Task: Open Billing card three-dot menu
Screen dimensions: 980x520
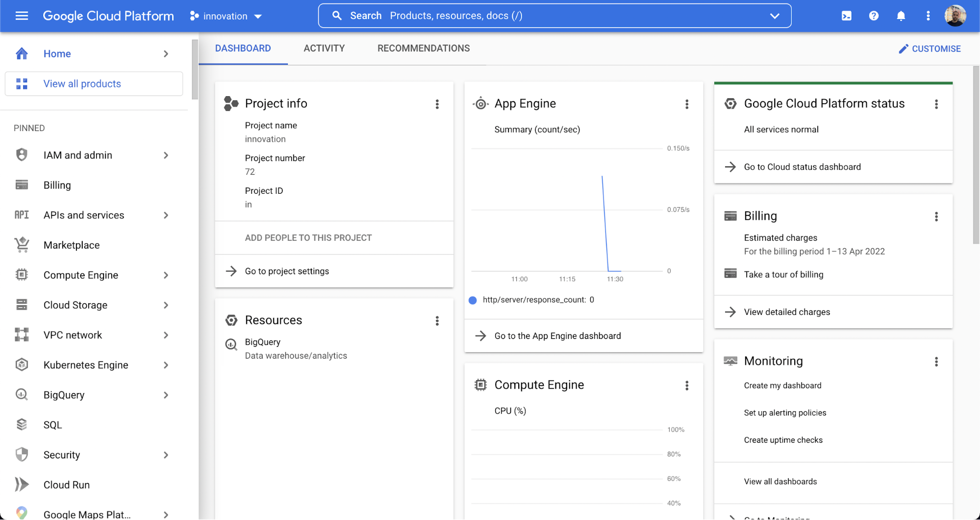Action: tap(936, 216)
